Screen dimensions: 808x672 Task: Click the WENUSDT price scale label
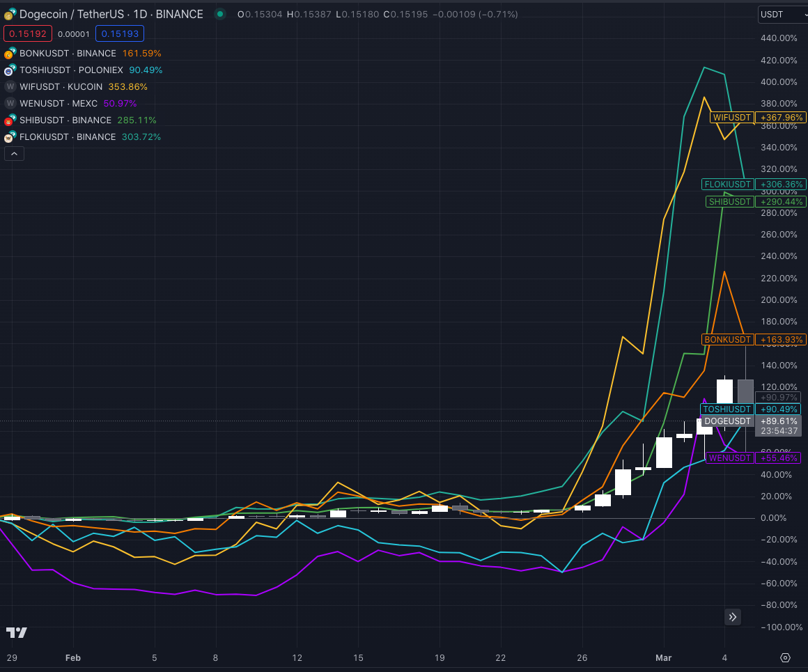(x=730, y=458)
